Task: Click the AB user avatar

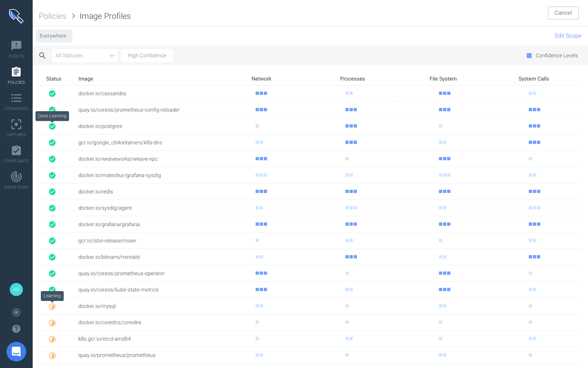Action: (16, 289)
